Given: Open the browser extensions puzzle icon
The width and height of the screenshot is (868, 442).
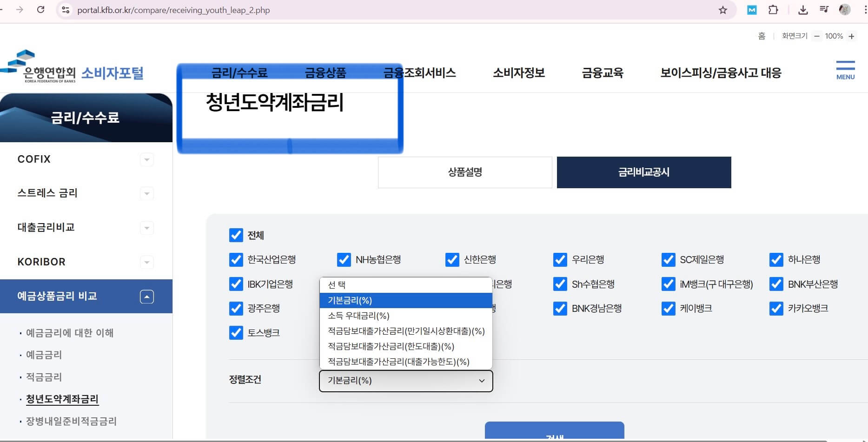Looking at the screenshot, I should pos(773,9).
